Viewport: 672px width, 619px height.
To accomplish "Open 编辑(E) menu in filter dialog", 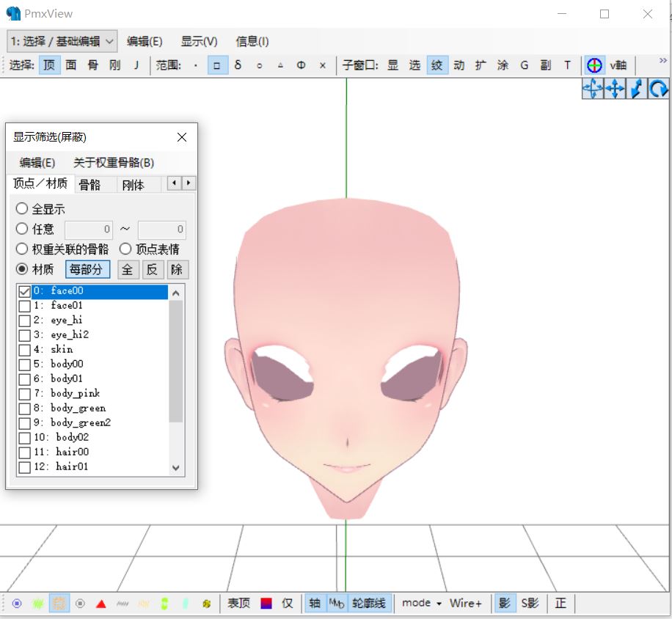I will tap(37, 163).
